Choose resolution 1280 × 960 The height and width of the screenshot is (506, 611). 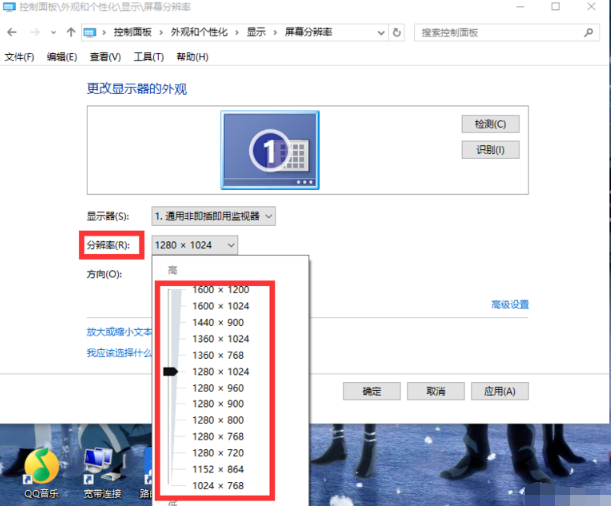click(218, 388)
